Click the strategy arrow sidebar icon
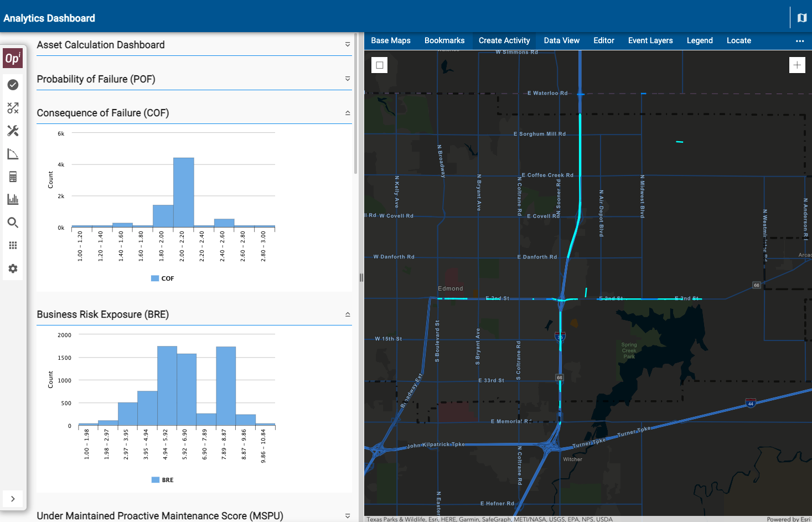This screenshot has height=522, width=812. pos(13,108)
